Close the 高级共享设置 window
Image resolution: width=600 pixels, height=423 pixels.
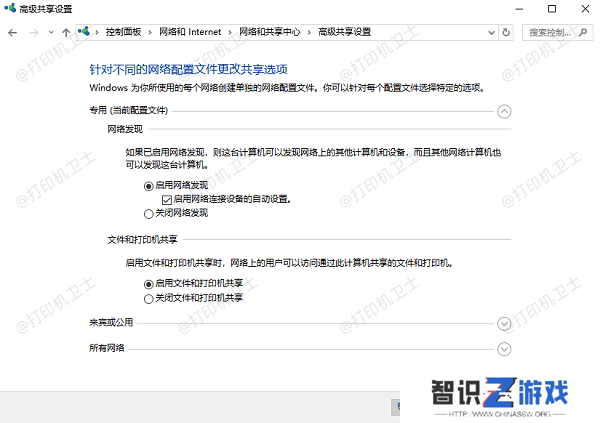coord(585,9)
